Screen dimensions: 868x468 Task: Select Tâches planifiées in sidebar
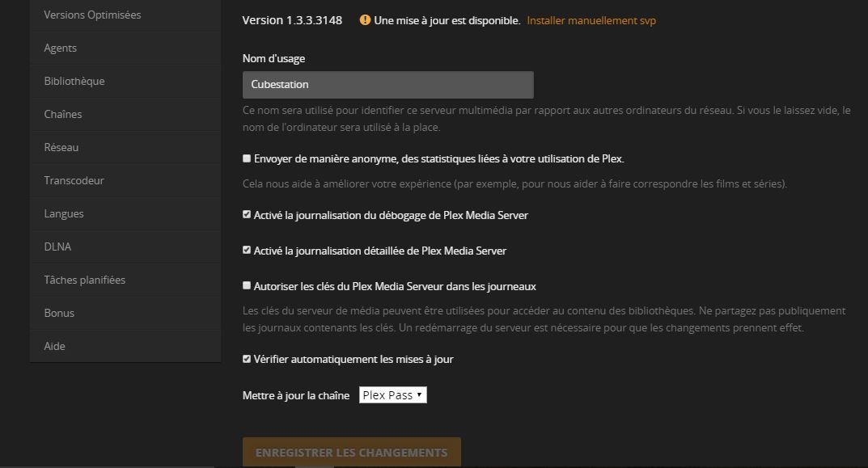click(85, 280)
